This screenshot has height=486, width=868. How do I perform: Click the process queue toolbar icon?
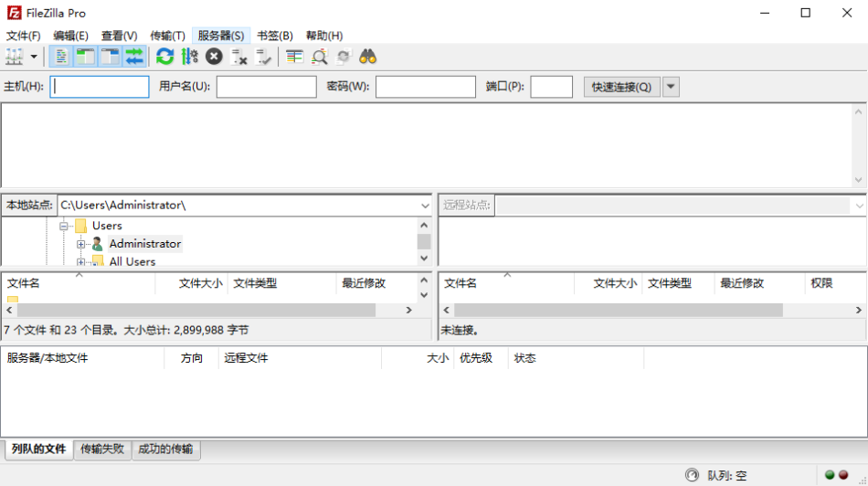point(189,57)
